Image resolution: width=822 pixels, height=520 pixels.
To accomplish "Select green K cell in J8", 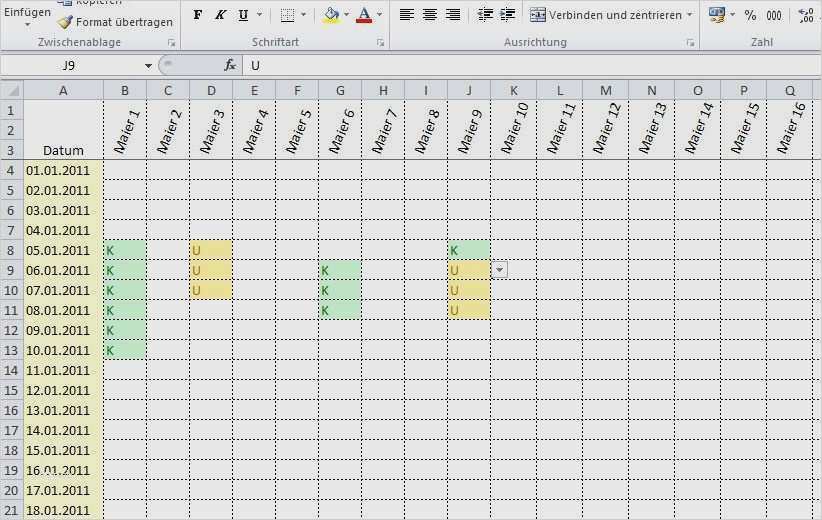I will (469, 251).
